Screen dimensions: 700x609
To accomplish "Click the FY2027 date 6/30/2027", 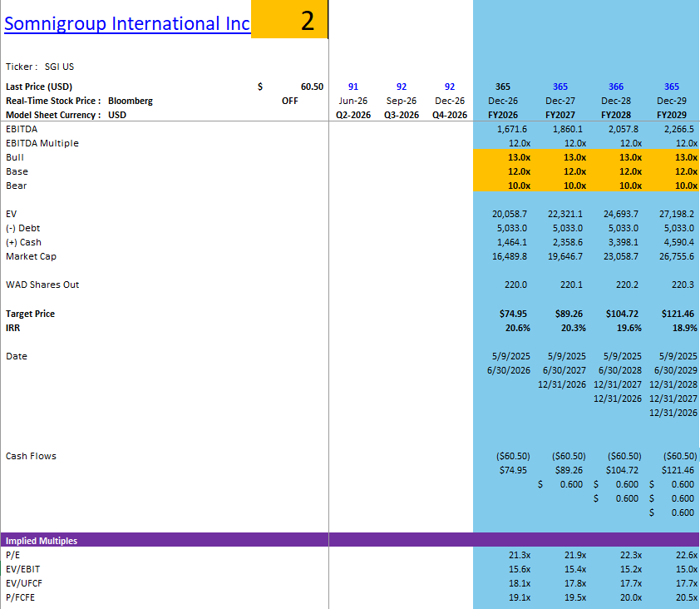I will [x=564, y=370].
